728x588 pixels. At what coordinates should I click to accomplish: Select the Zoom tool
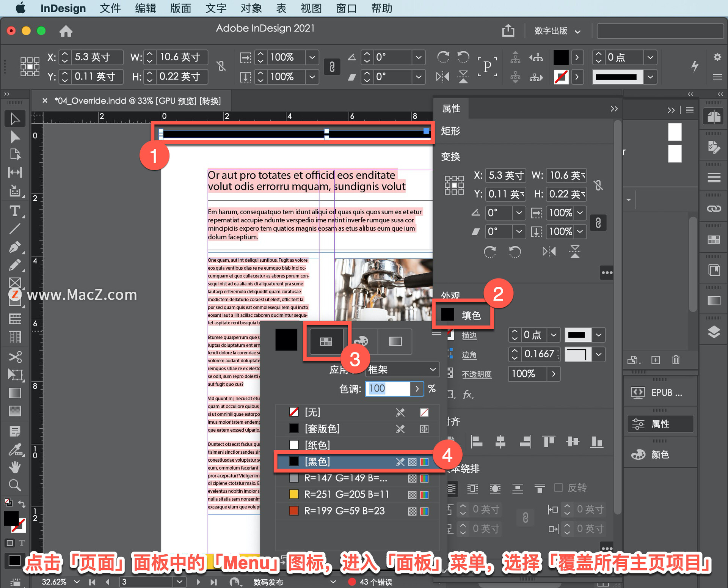pos(15,485)
